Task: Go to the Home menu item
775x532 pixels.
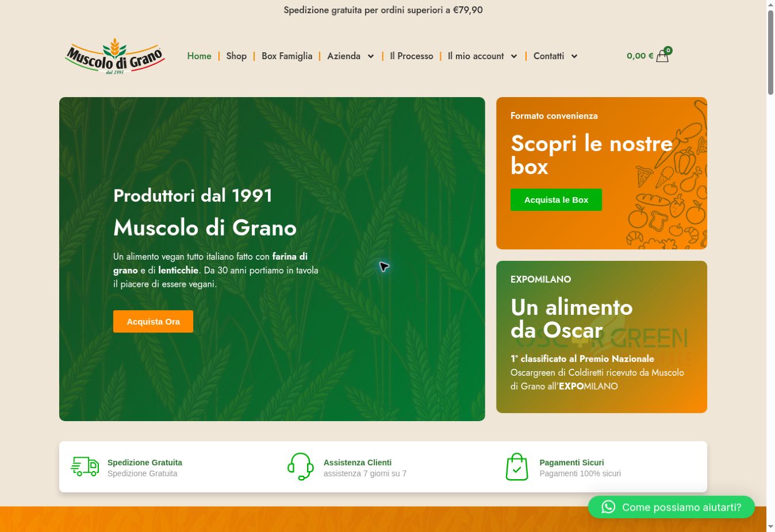Action: pos(199,56)
